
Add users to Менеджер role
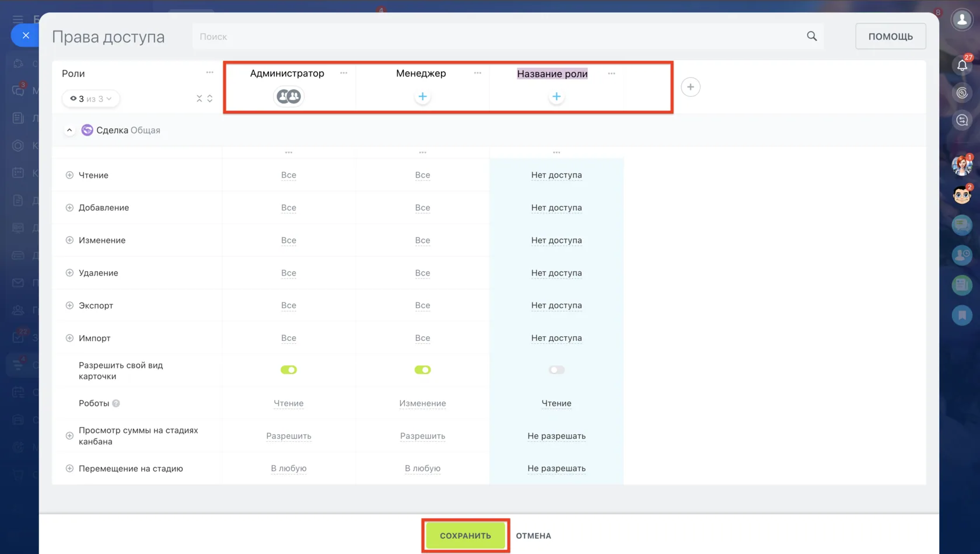[422, 96]
